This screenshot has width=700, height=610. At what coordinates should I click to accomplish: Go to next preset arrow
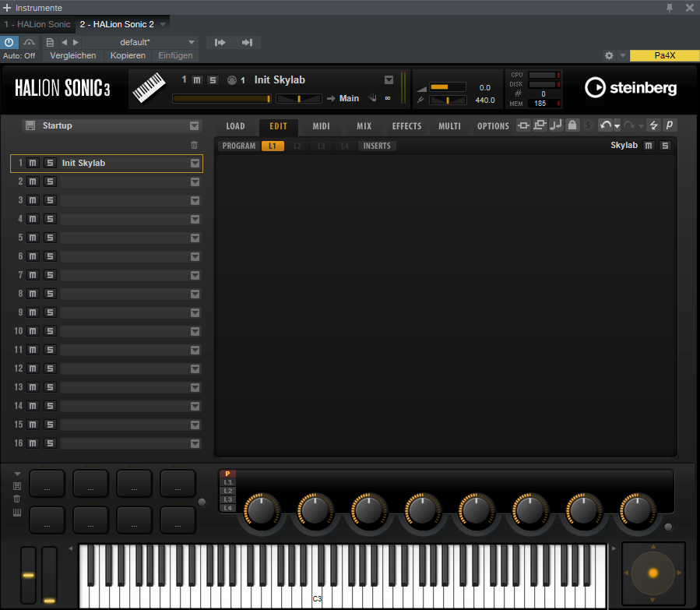point(76,42)
